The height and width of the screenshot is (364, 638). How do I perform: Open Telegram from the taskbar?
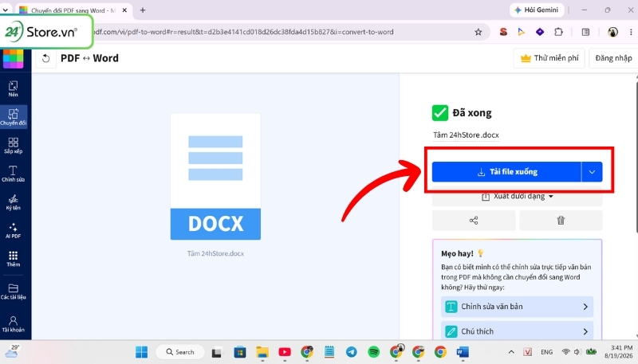coord(352,352)
